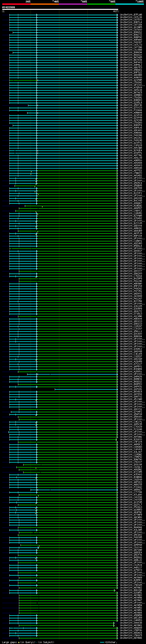The width and height of the screenshot is (146, 644).
Task: Open hit UniRef100_C6T5T0
Action: pos(131,20)
